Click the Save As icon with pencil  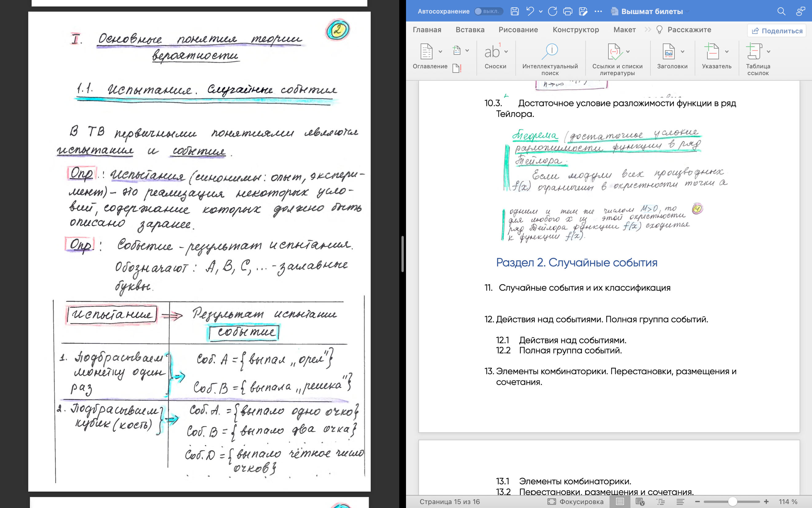(x=583, y=11)
